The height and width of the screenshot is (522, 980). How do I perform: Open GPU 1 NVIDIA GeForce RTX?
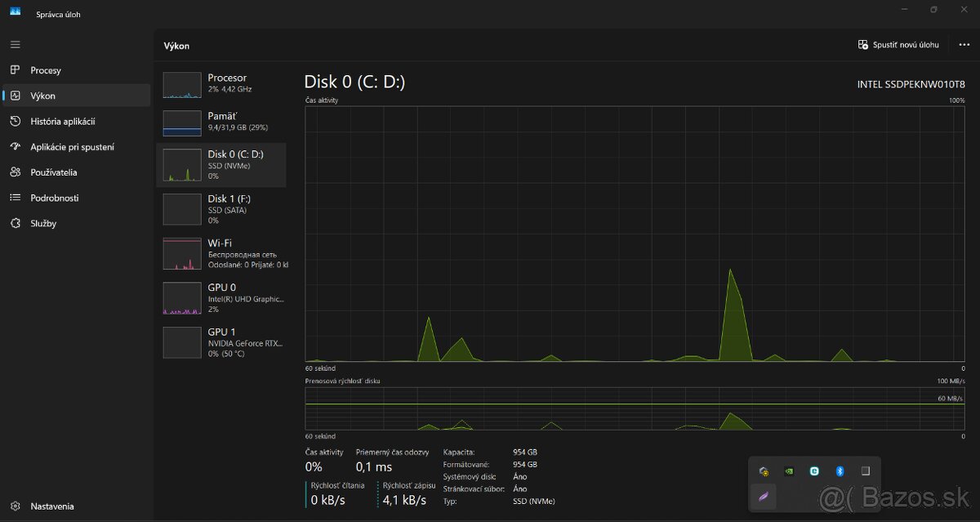[220, 342]
